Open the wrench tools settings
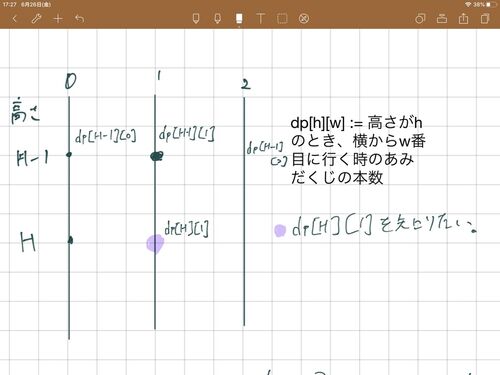Image resolution: width=500 pixels, height=375 pixels. [36, 19]
